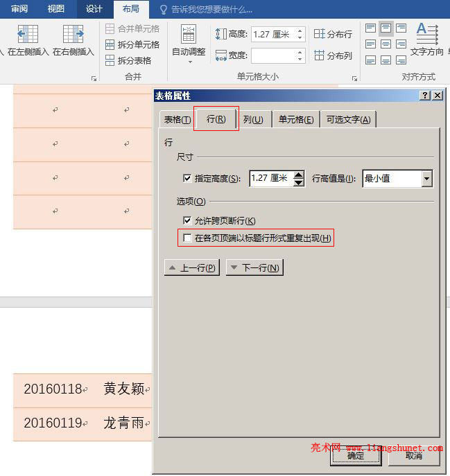This screenshot has height=476, width=450.
Task: Open the Rows & Columns group dialog launcher
Action: [94, 78]
